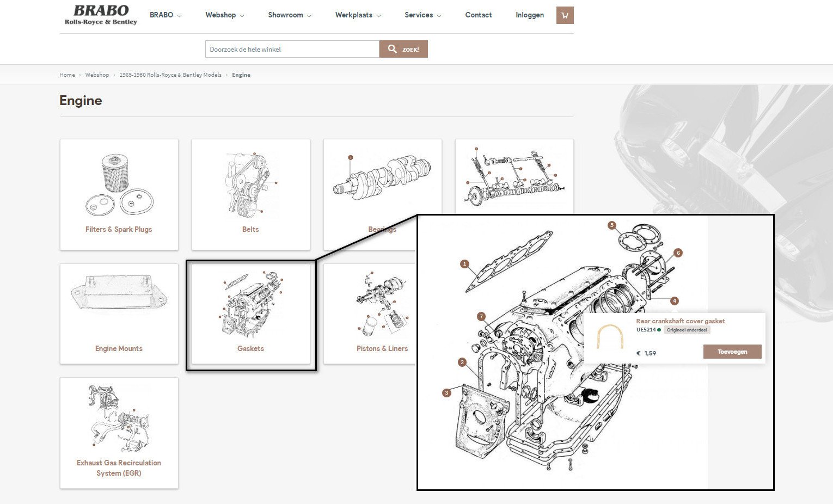The image size is (833, 504).
Task: Expand the Webshop dropdown menu
Action: (x=224, y=15)
